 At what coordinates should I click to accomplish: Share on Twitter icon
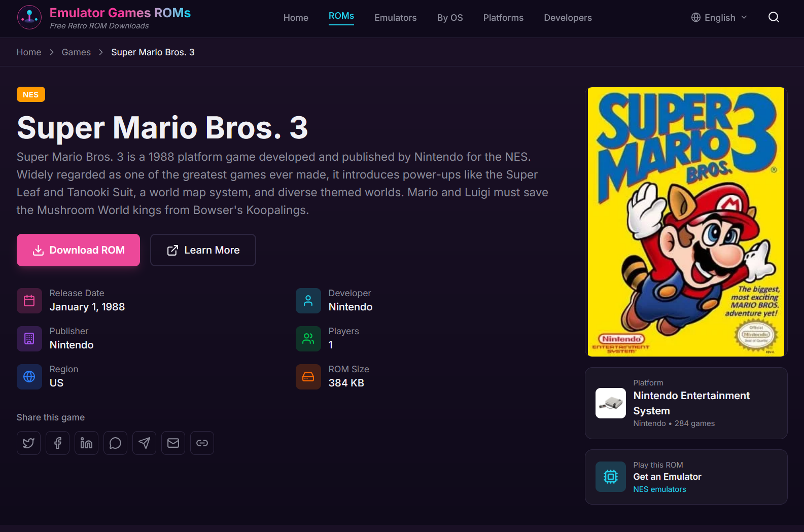[x=28, y=443]
